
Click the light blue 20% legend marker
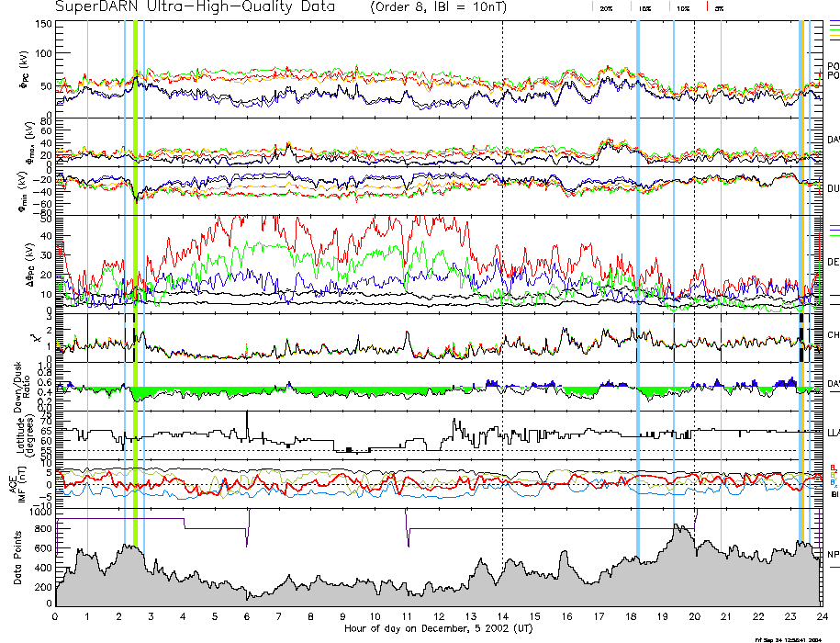point(592,6)
